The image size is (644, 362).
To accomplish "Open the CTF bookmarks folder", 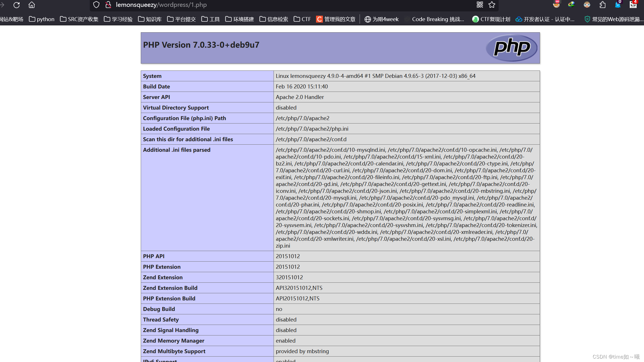I will (302, 19).
